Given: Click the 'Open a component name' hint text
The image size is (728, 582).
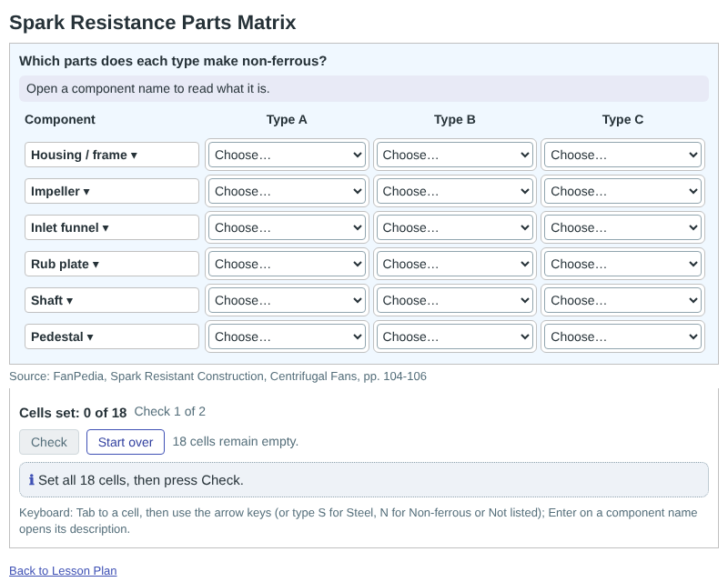Looking at the screenshot, I should [x=147, y=88].
